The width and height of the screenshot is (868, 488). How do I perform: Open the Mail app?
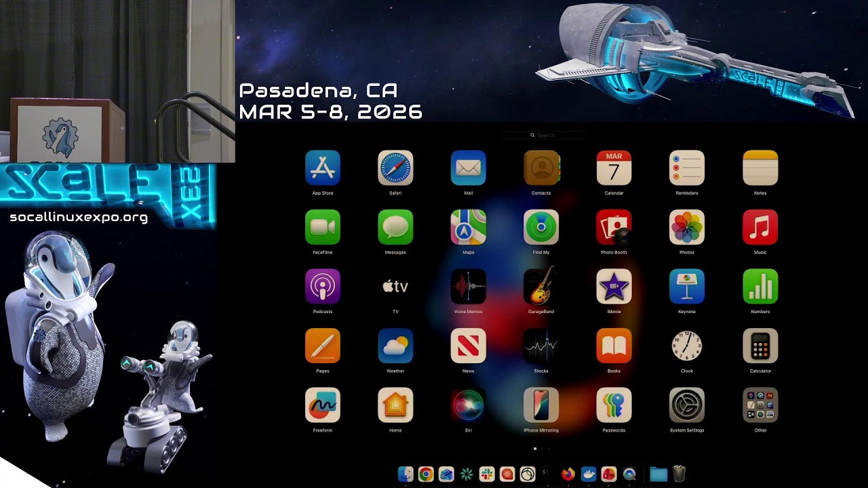pyautogui.click(x=469, y=168)
